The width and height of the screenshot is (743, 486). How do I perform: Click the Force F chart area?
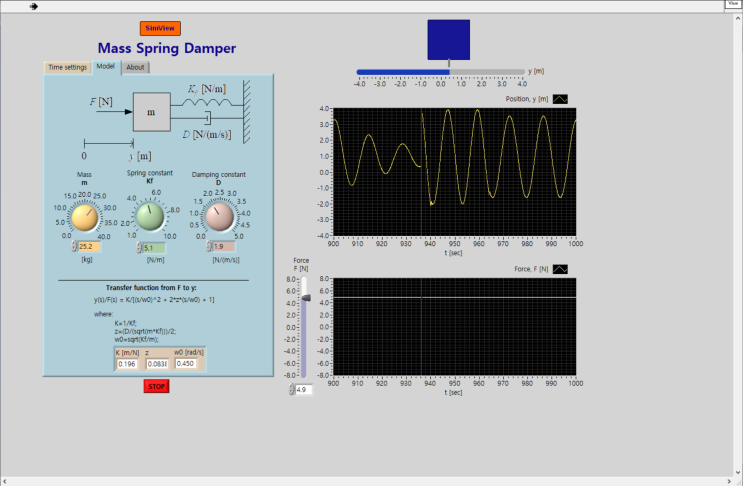pyautogui.click(x=455, y=327)
